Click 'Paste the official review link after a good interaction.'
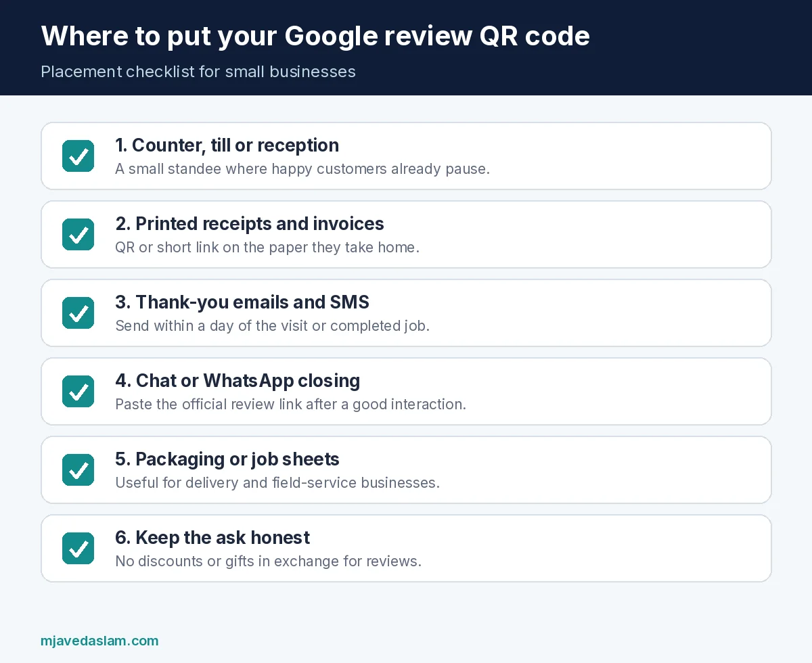 [x=291, y=405]
